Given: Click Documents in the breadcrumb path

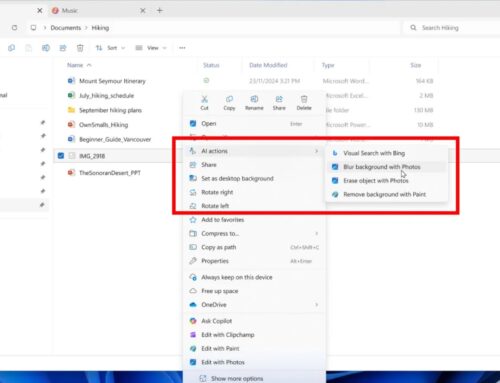Looking at the screenshot, I should [66, 28].
